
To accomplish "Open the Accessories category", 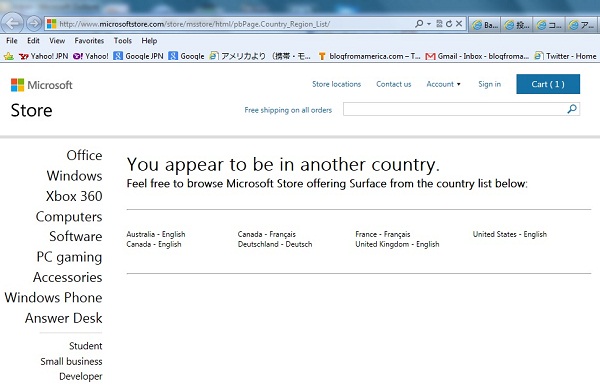I will 67,277.
